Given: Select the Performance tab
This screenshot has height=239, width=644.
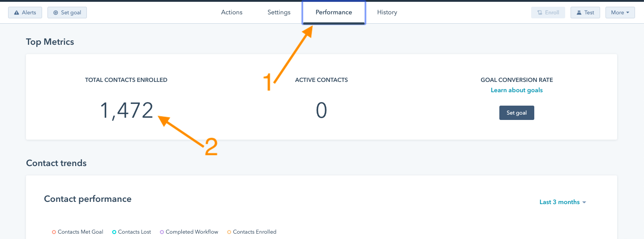Looking at the screenshot, I should [x=334, y=13].
